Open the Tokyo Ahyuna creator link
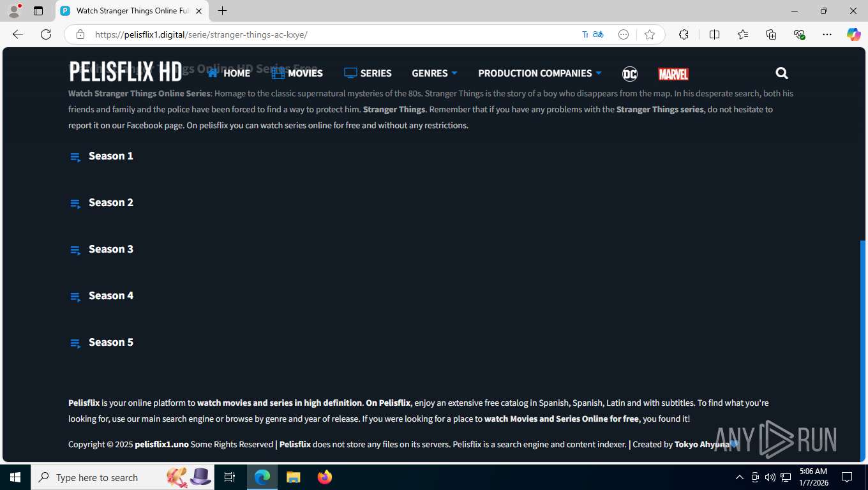868x490 pixels. click(702, 444)
